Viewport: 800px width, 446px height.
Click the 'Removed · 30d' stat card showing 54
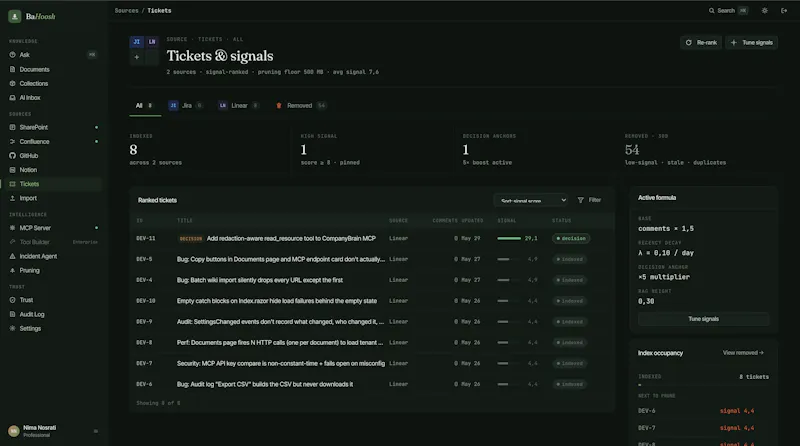click(697, 150)
